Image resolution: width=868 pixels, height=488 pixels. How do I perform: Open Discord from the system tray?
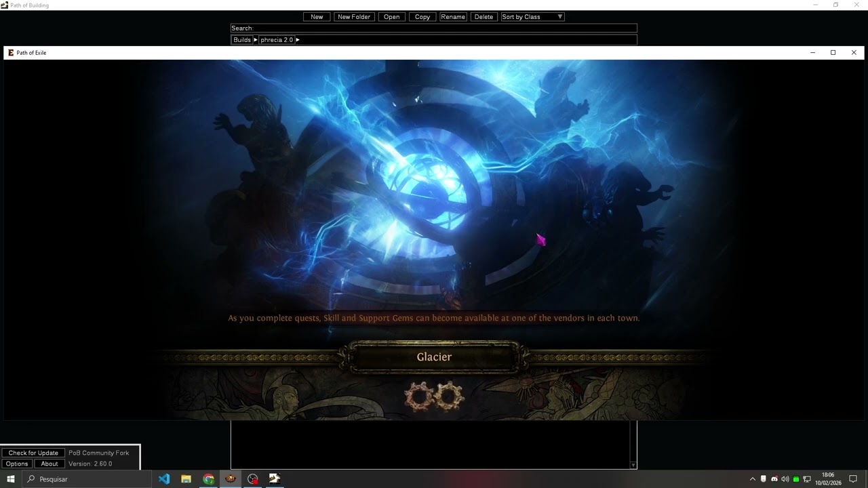click(774, 479)
